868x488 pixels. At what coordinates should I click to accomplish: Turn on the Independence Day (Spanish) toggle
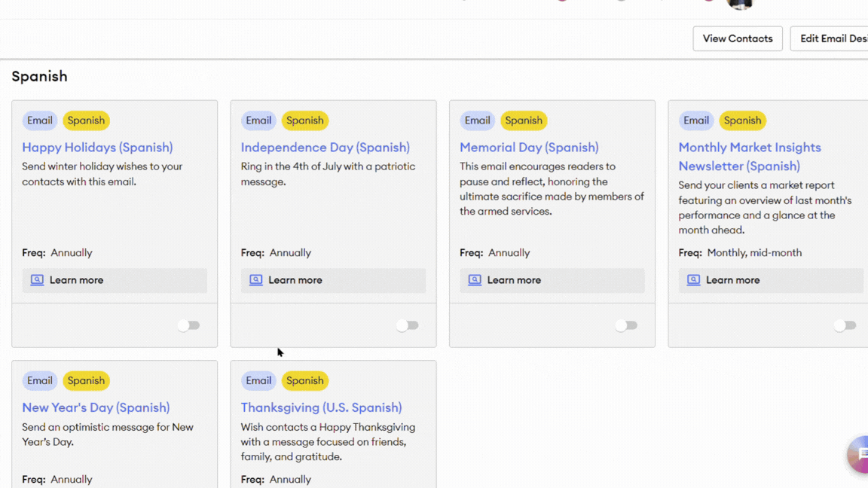click(407, 325)
